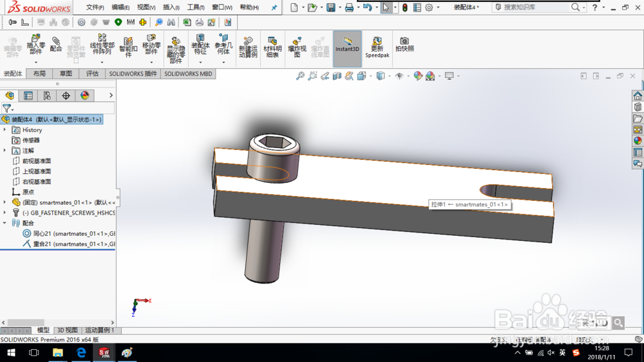Open the Apply Scene icon

tap(430, 76)
